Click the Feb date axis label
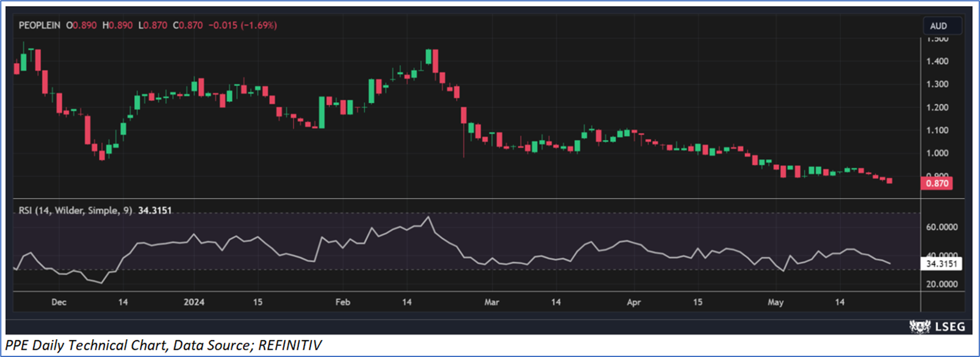The height and width of the screenshot is (357, 980). click(x=343, y=302)
